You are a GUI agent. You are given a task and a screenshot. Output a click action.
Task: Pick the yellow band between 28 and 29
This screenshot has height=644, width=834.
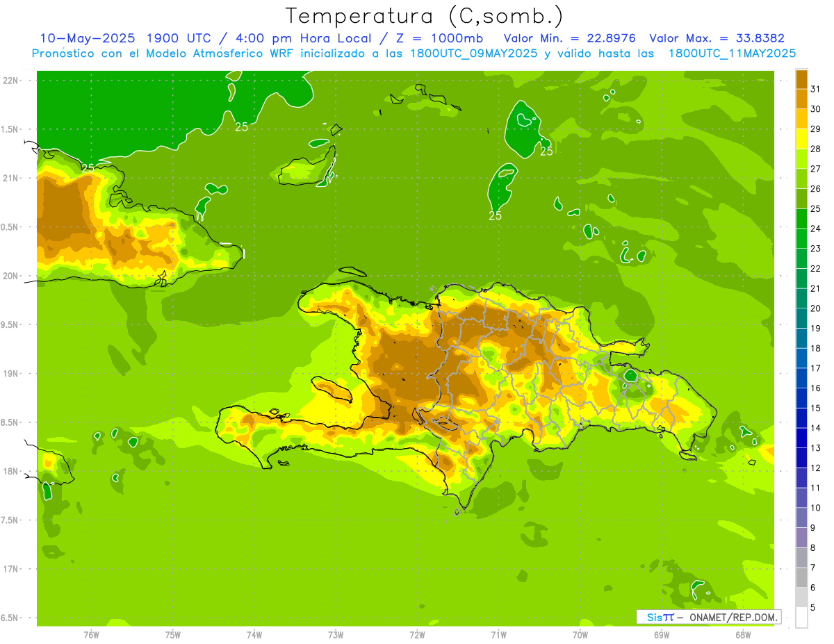click(x=801, y=139)
